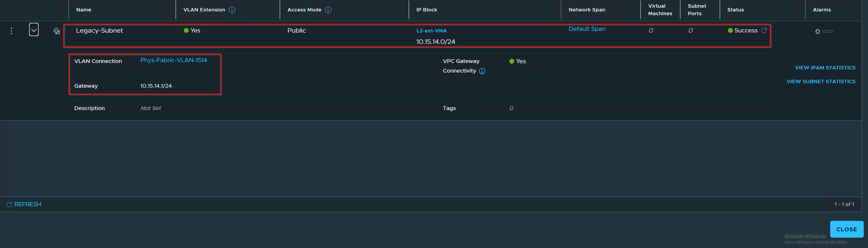Click the circular arrow icon beside REFRESH
This screenshot has width=868, height=248.
[x=9, y=205]
